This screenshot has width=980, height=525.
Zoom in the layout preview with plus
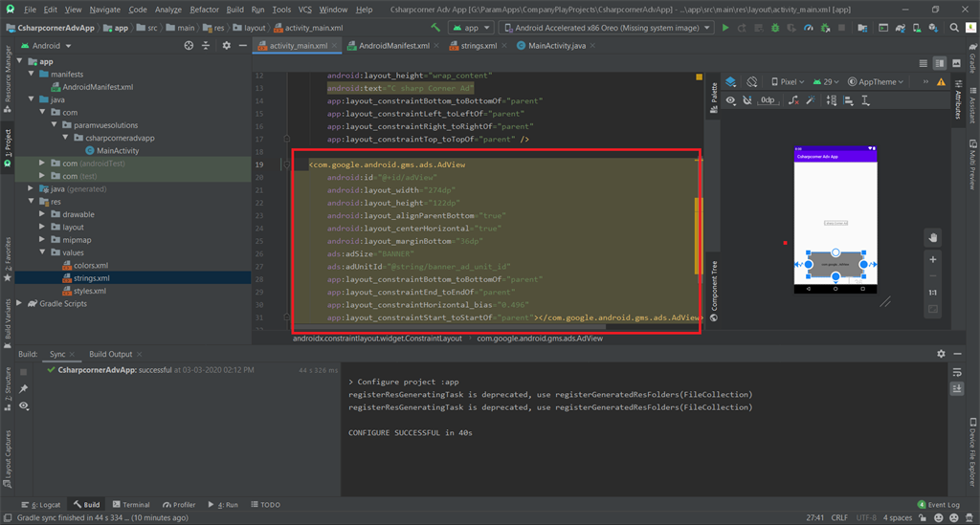[932, 260]
